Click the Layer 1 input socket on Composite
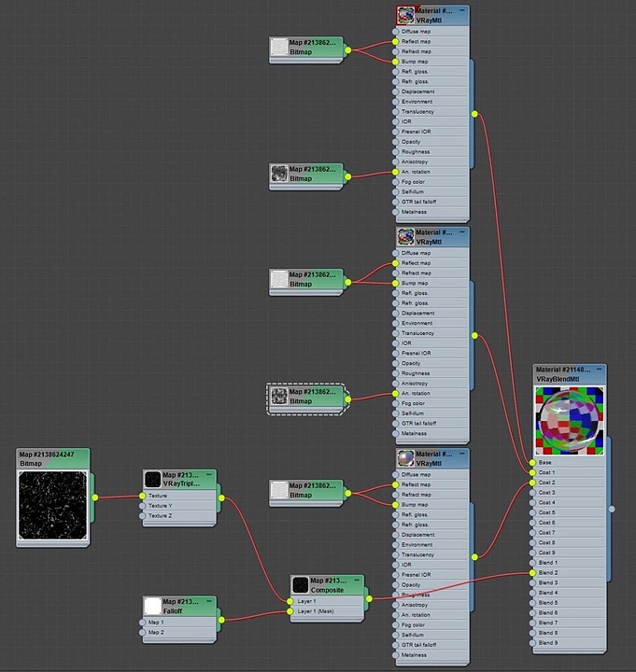 point(290,601)
